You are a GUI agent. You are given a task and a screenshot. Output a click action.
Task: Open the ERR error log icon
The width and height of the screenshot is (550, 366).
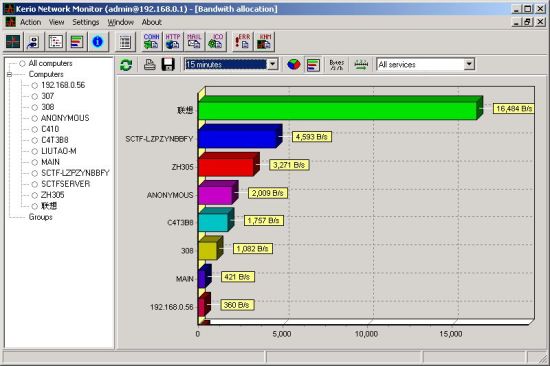[242, 41]
